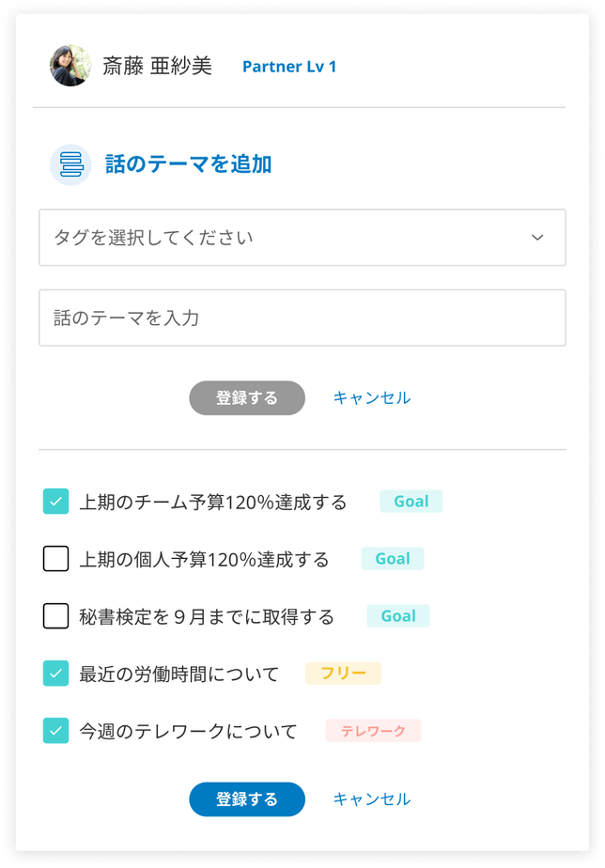
Task: Click the chevron arrow on the tag selector
Action: [x=537, y=238]
